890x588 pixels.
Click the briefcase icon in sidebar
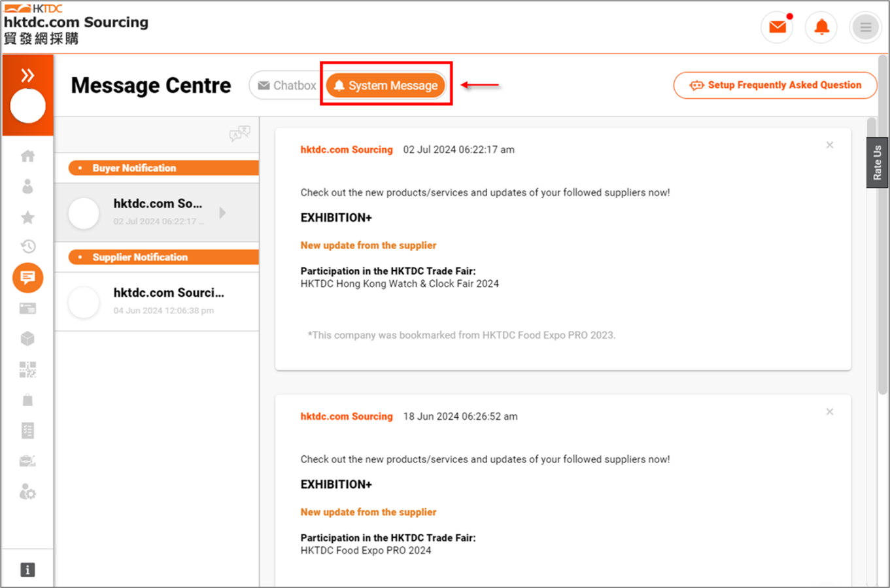click(x=27, y=461)
